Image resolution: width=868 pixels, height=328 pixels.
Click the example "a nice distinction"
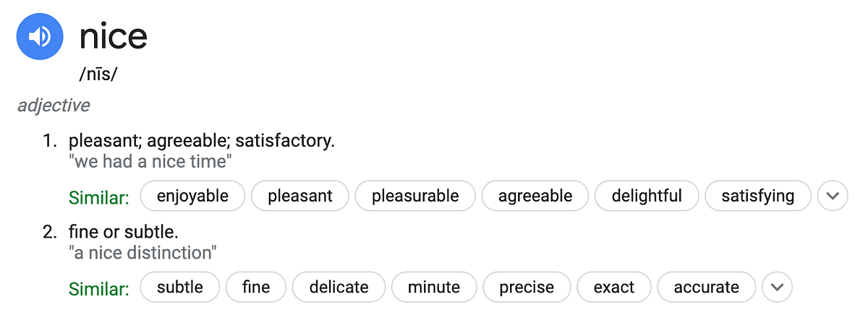(143, 253)
